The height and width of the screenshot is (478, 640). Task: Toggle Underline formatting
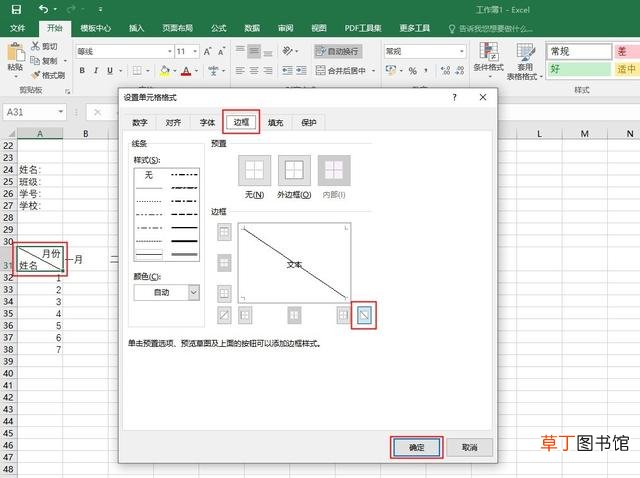110,70
